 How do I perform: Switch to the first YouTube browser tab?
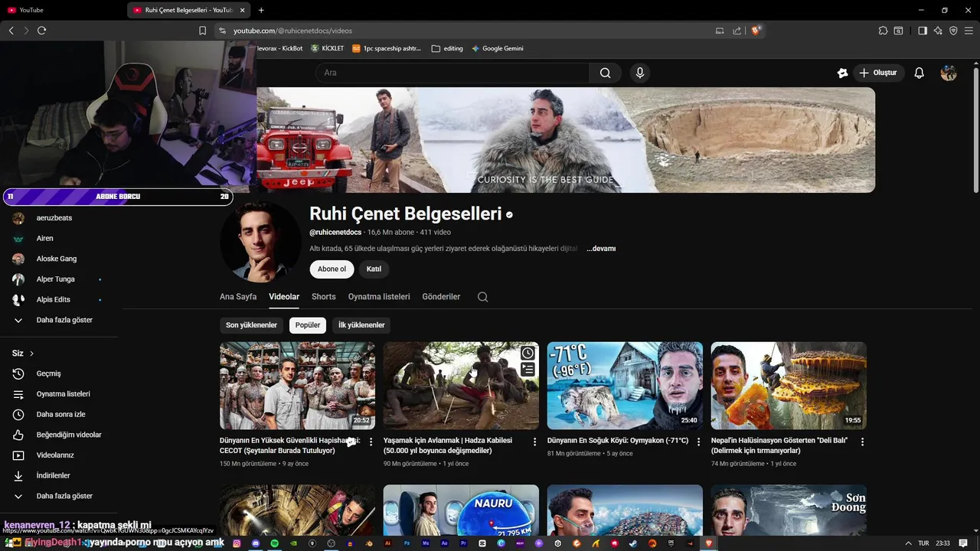tap(63, 10)
